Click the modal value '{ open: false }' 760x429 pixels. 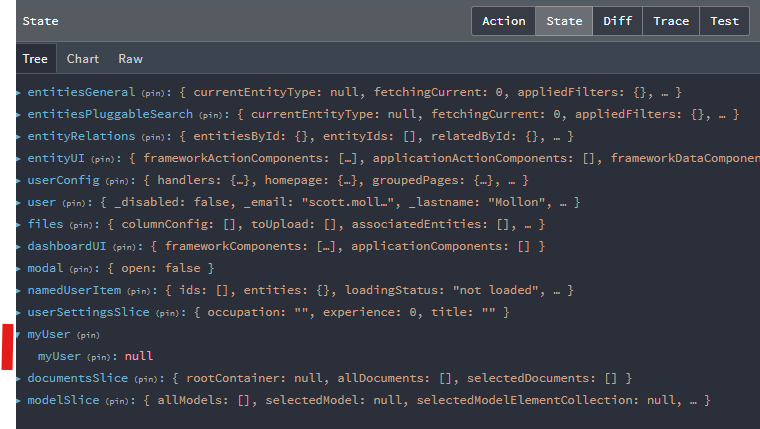coord(160,268)
